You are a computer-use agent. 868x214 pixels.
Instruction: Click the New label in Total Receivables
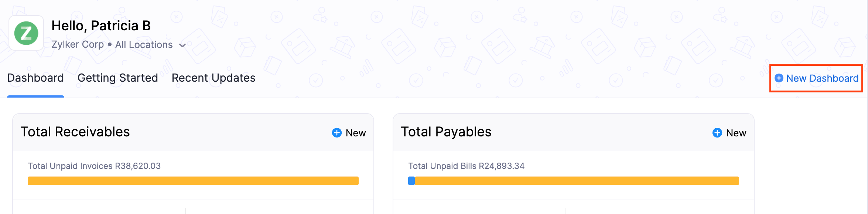click(x=356, y=133)
